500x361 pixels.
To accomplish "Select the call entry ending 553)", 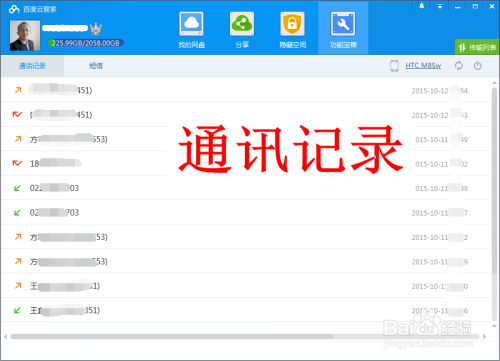I will click(245, 139).
